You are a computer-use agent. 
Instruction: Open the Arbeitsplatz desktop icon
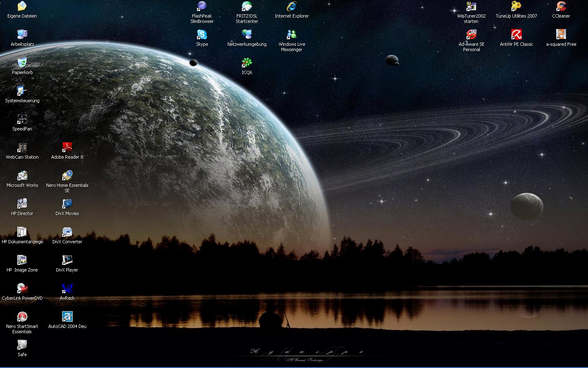(x=22, y=34)
